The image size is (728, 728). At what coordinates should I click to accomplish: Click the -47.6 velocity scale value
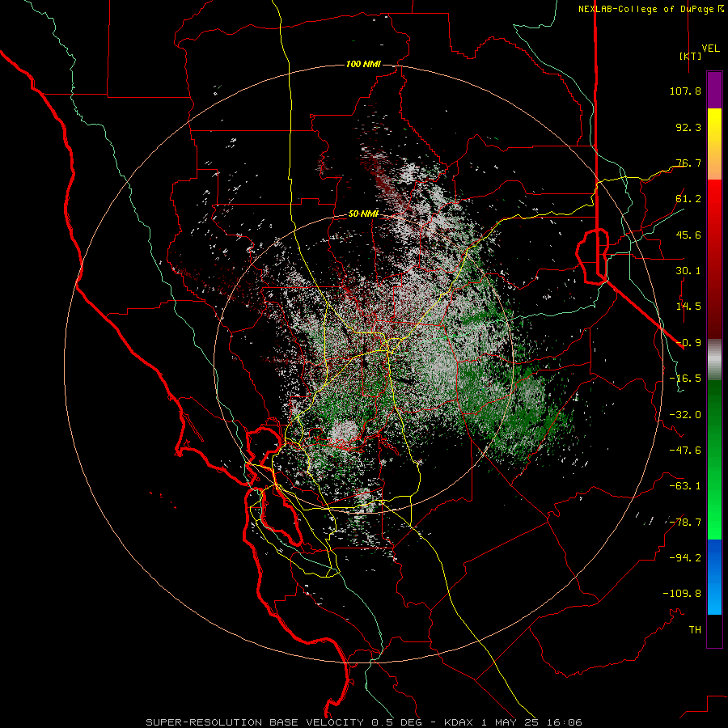tap(685, 451)
